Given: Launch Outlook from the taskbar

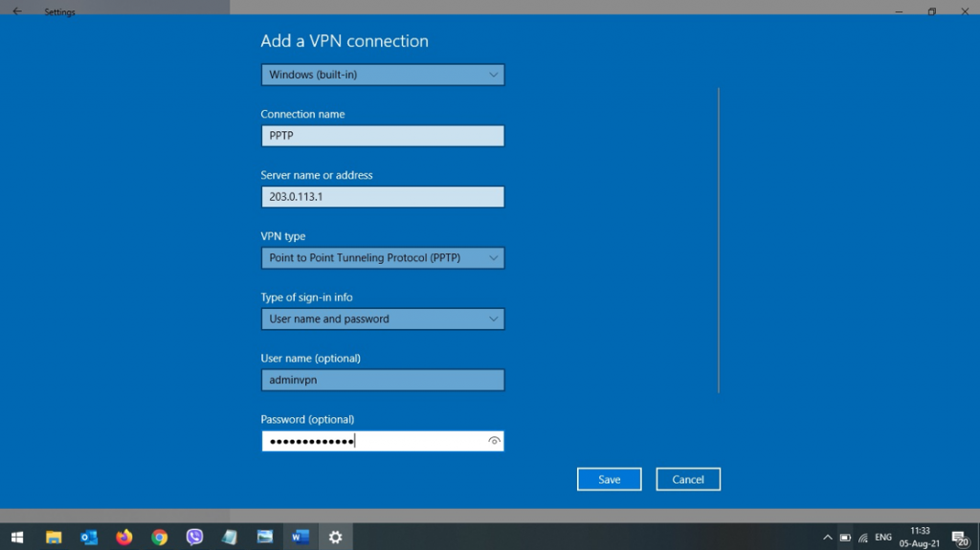Looking at the screenshot, I should 89,537.
